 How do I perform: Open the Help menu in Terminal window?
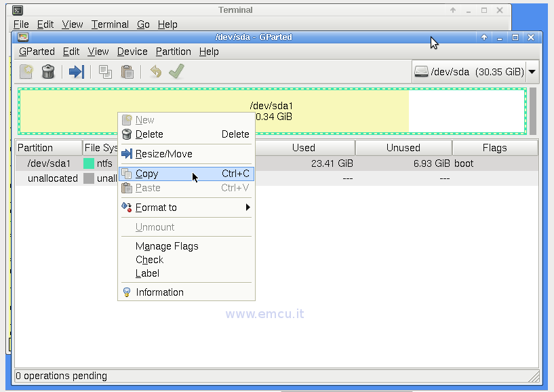click(167, 24)
